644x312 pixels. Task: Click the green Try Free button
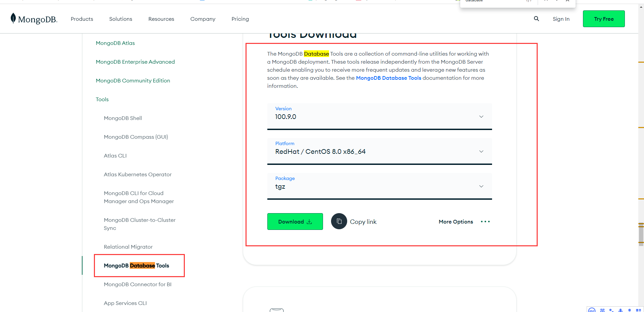604,19
